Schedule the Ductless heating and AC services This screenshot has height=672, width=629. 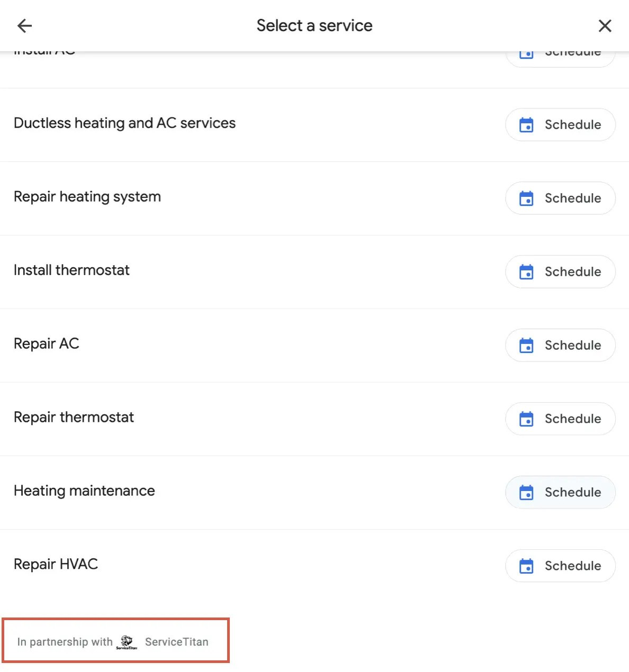coord(560,125)
